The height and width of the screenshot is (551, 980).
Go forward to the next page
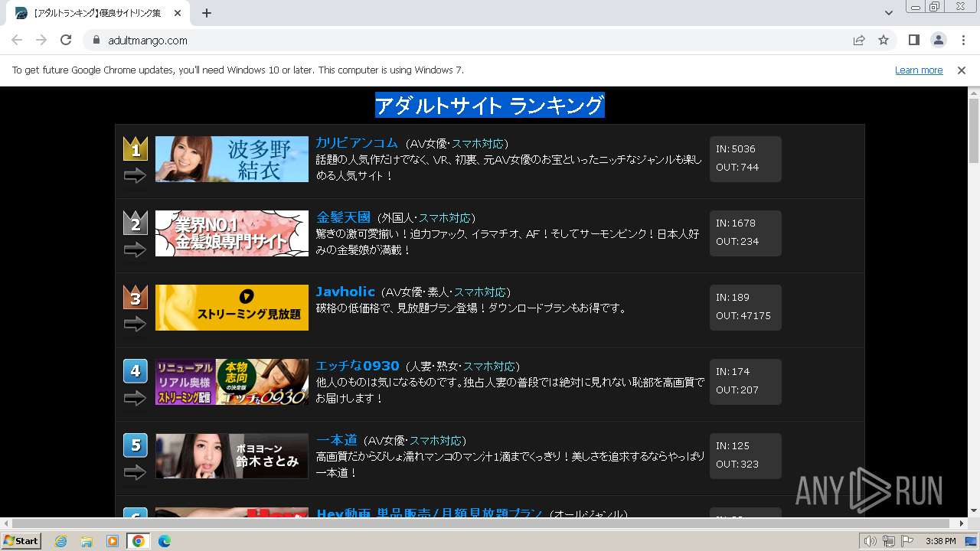click(41, 40)
